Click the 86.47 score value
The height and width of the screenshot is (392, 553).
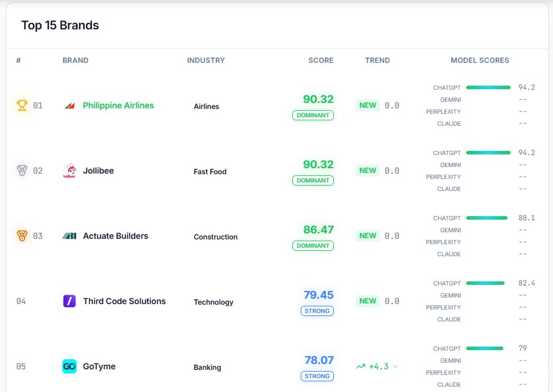(x=319, y=230)
